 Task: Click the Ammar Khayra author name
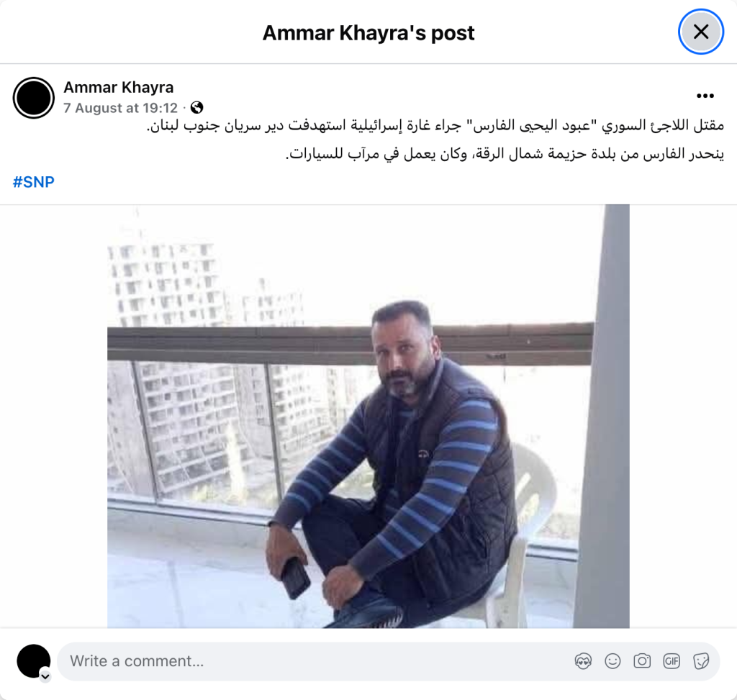point(119,87)
